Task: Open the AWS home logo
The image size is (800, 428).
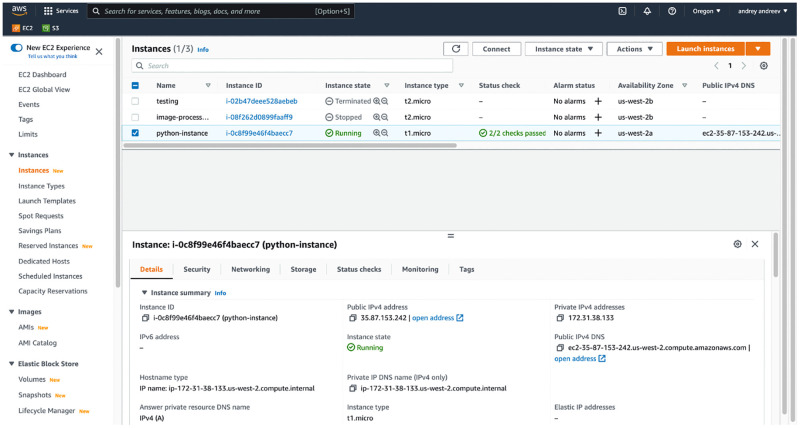Action: 19,11
